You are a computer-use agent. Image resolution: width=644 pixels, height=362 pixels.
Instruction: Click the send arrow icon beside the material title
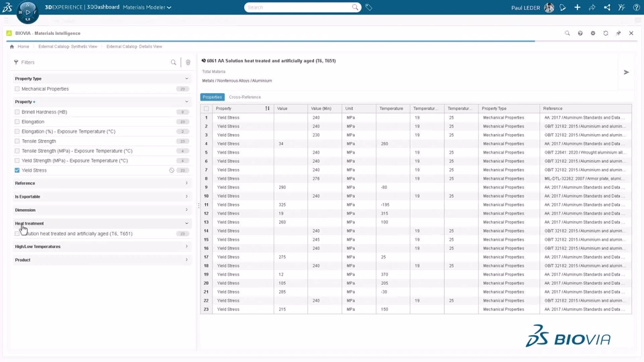626,72
